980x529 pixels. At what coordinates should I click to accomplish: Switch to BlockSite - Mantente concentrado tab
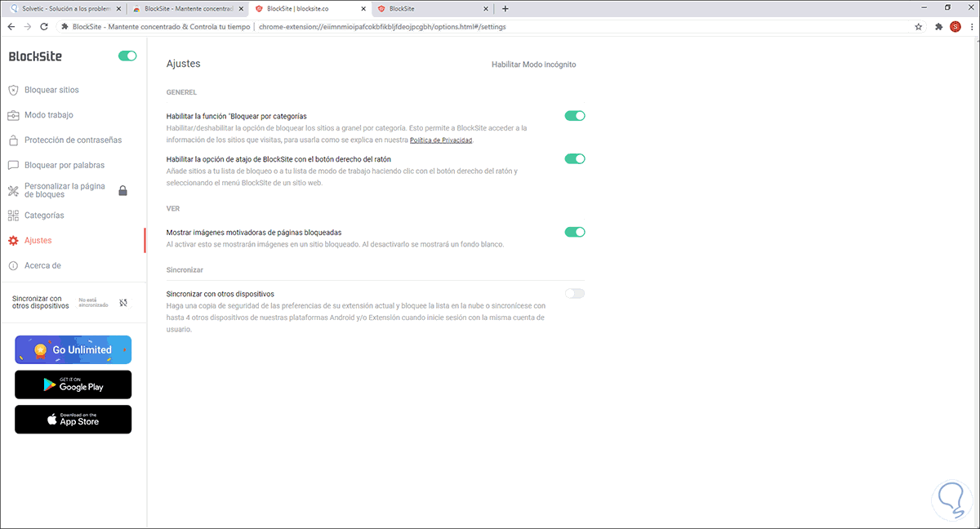[188, 8]
